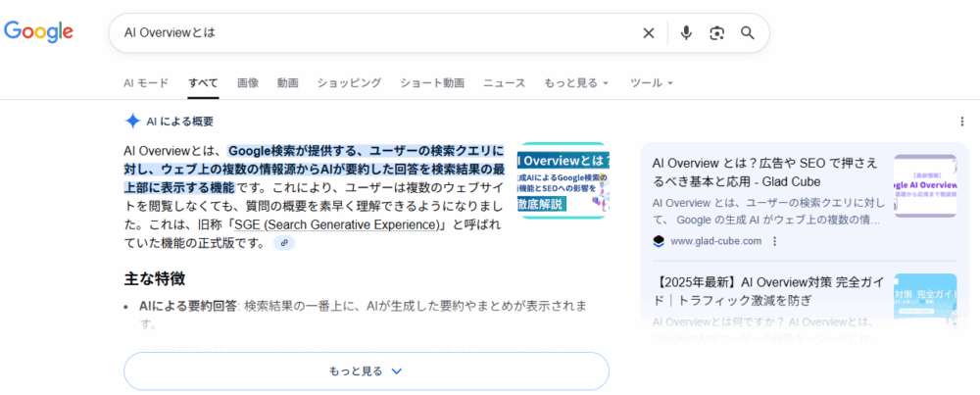Click the source link chip icon
980x395 pixels.
pyautogui.click(x=284, y=243)
